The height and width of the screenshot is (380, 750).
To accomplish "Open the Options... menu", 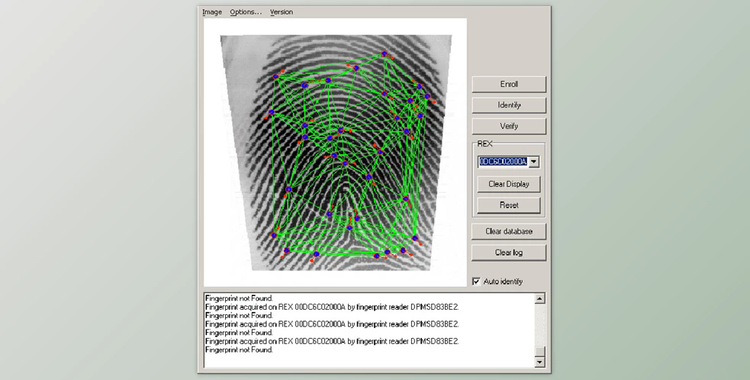I will point(246,12).
